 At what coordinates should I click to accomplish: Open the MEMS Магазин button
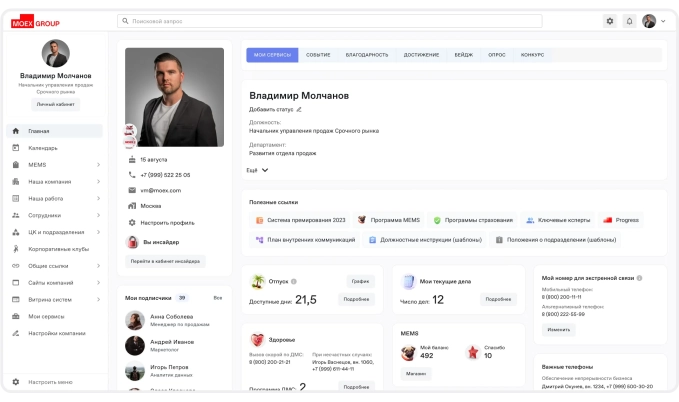(416, 373)
